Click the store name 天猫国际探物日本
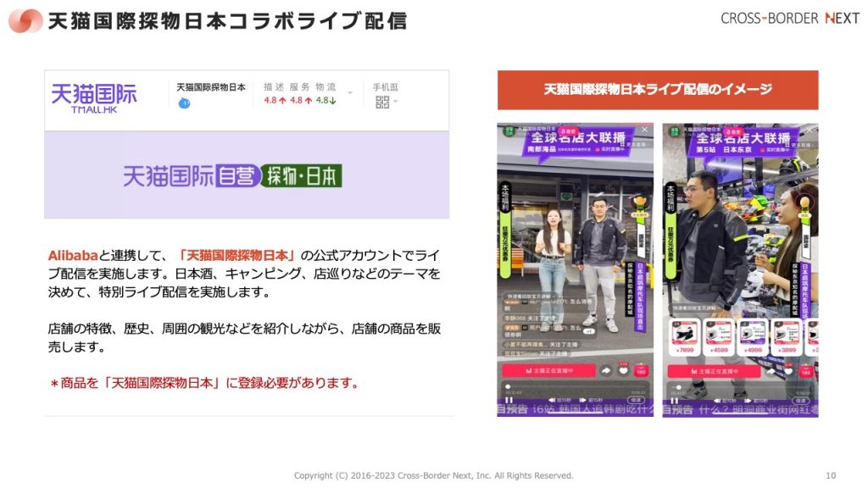Image resolution: width=868 pixels, height=488 pixels. coord(211,87)
